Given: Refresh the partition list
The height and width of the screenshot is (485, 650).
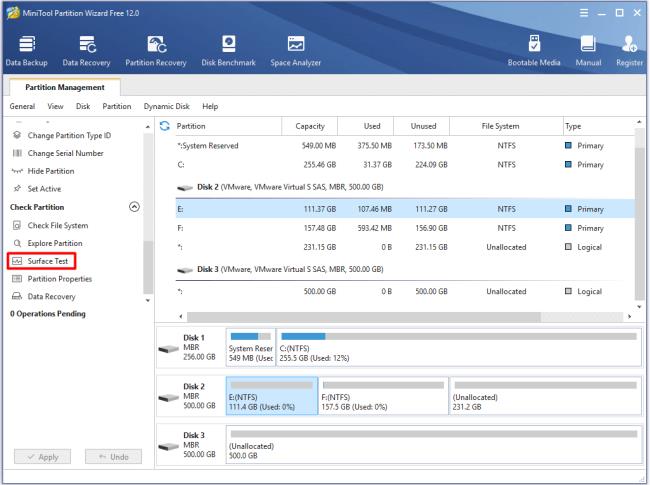Looking at the screenshot, I should click(x=165, y=126).
